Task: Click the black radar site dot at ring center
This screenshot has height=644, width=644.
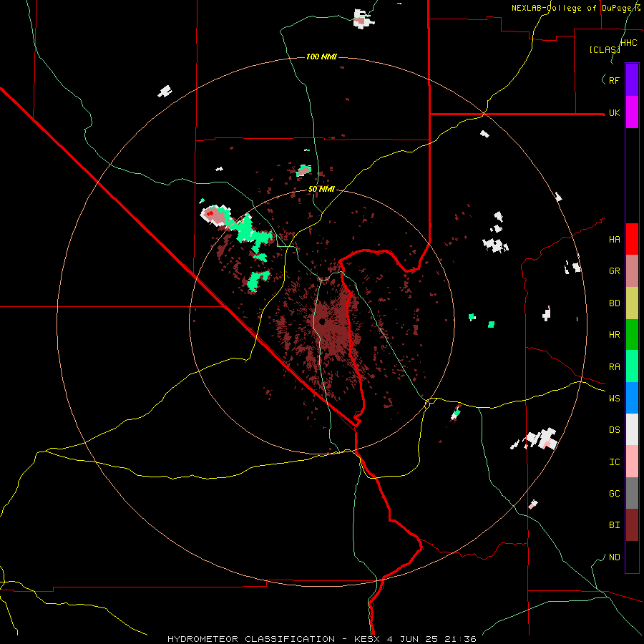Action: click(322, 321)
